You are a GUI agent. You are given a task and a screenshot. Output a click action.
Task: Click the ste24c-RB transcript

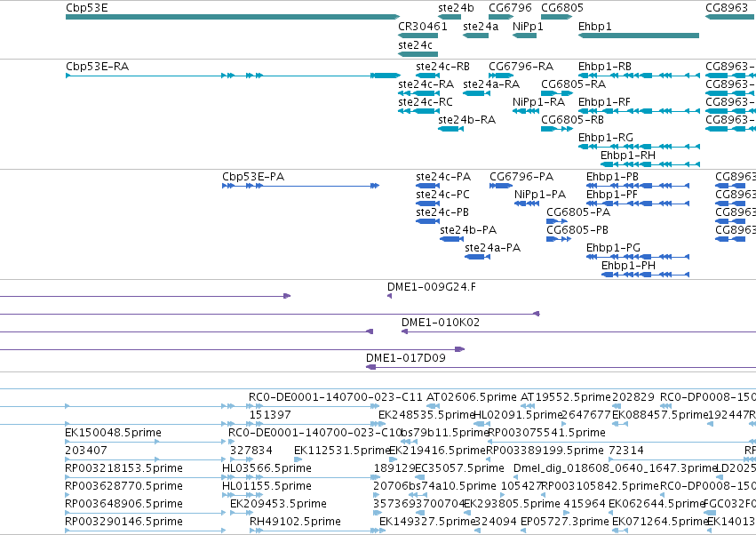[427, 76]
